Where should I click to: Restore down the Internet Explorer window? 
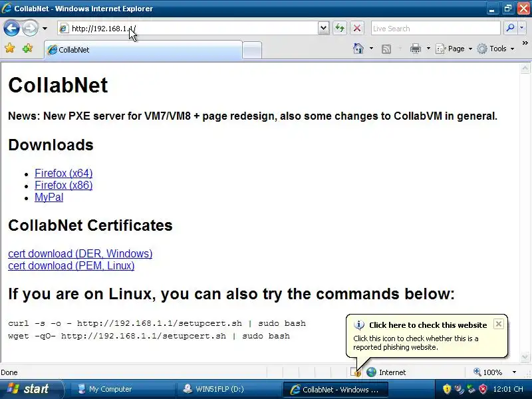coord(507,9)
